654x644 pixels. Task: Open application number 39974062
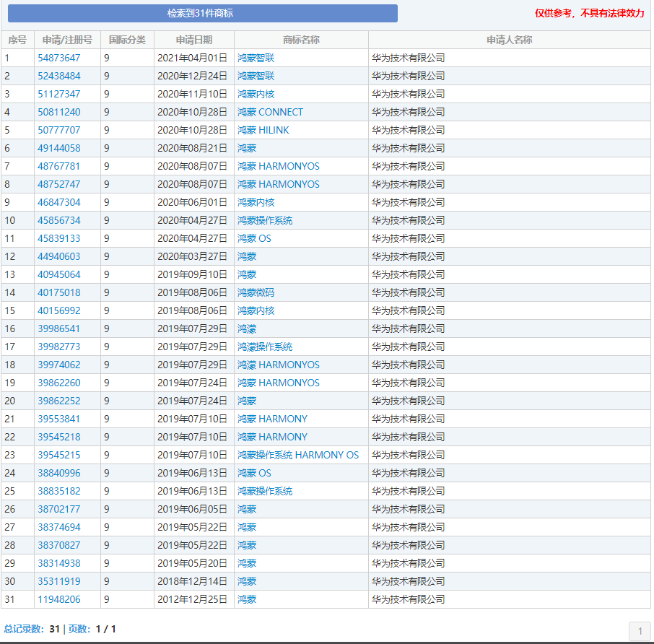pyautogui.click(x=58, y=365)
